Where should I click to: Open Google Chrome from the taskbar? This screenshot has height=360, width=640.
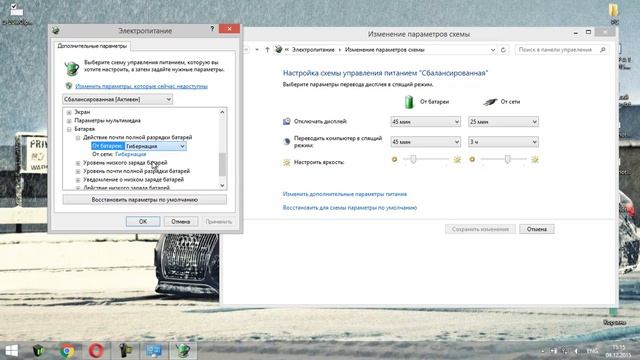68,351
